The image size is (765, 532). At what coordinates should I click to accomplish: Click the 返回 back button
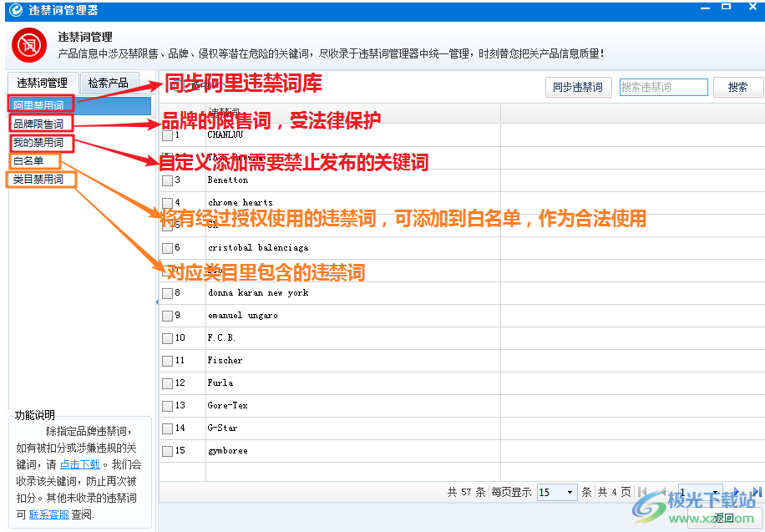click(723, 518)
